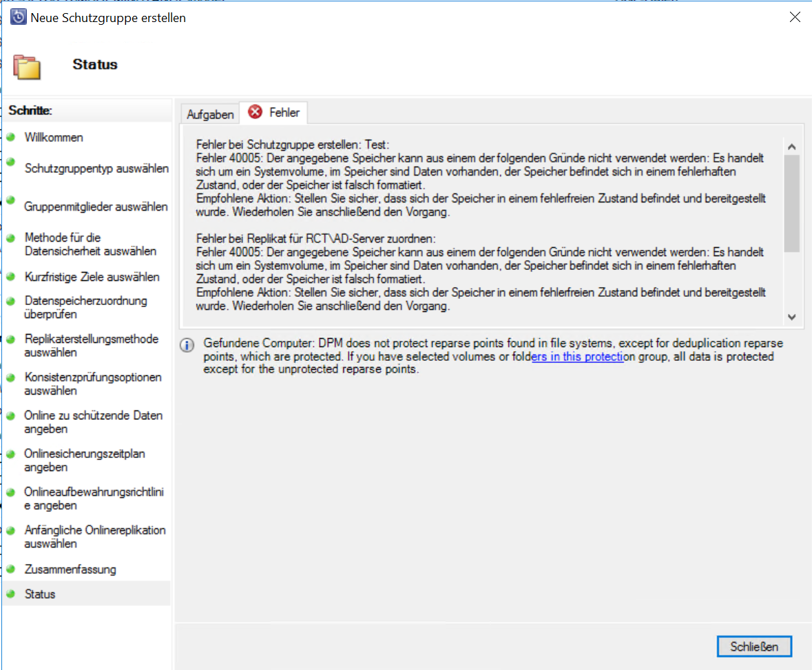The height and width of the screenshot is (670, 812).
Task: Close the Neue Schutzgruppe erstellen window
Action: [x=795, y=17]
